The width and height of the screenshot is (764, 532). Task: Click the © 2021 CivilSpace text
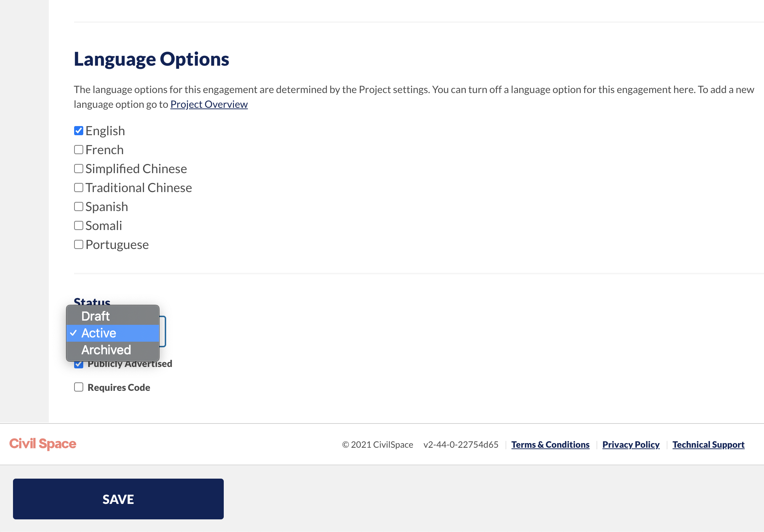tap(378, 445)
